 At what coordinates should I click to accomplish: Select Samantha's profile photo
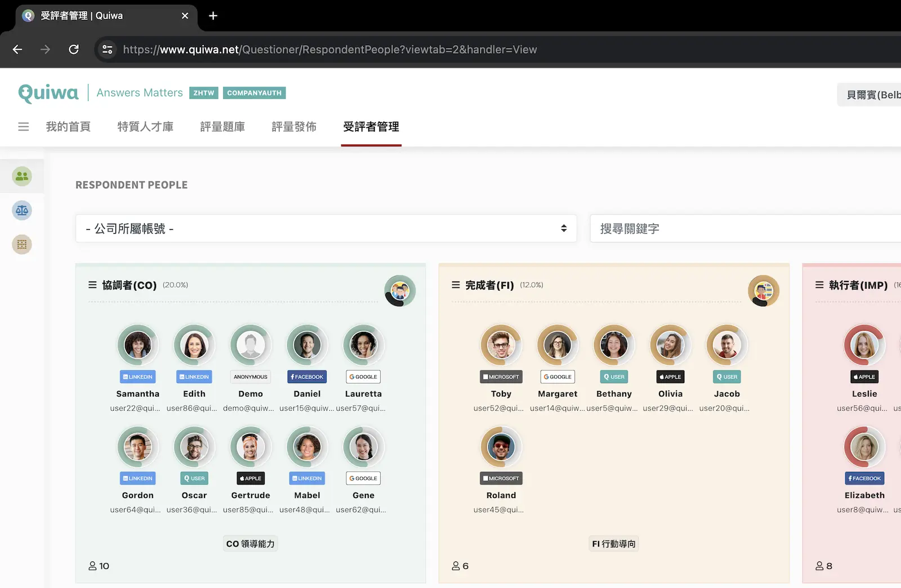[x=138, y=345]
